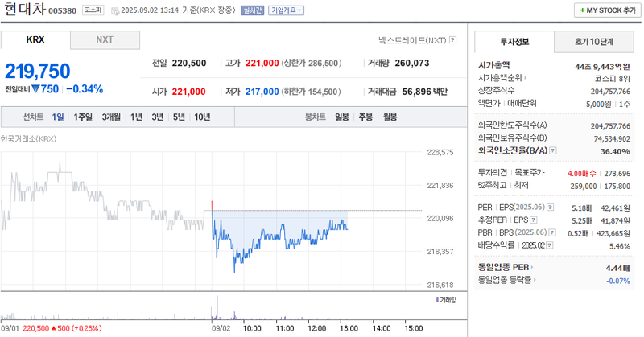Click the 전일 value 220,500

click(x=189, y=64)
